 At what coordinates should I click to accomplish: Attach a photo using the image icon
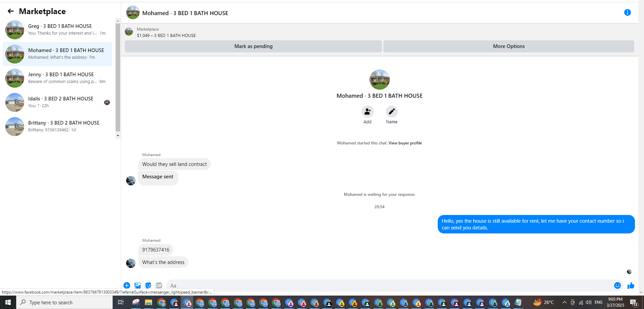[x=138, y=285]
